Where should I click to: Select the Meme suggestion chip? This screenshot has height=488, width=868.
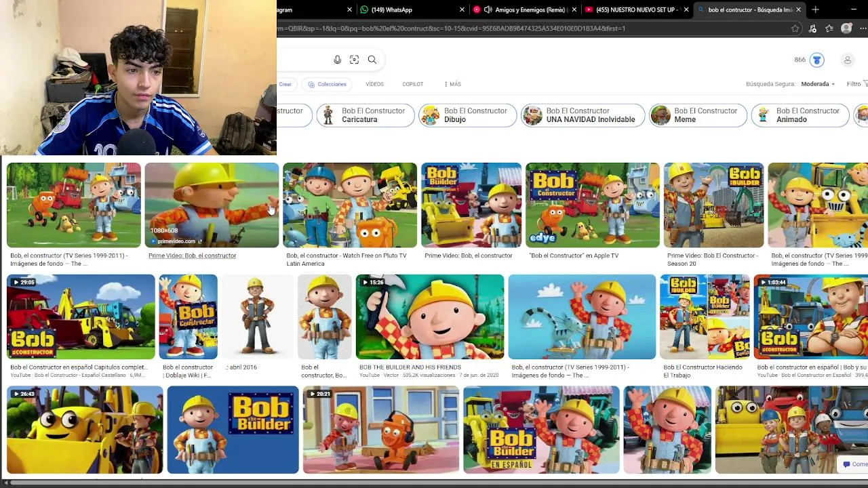(x=698, y=115)
